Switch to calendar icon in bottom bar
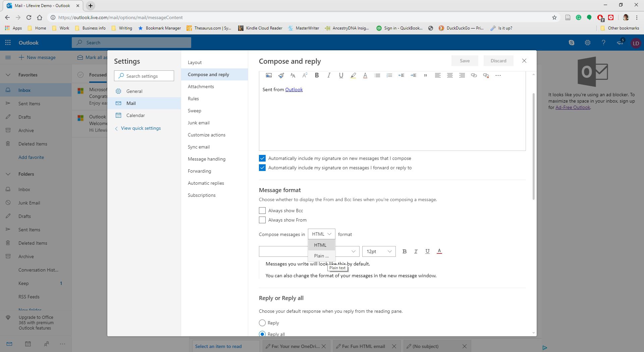Viewport: 644px width, 352px height. pos(28,344)
